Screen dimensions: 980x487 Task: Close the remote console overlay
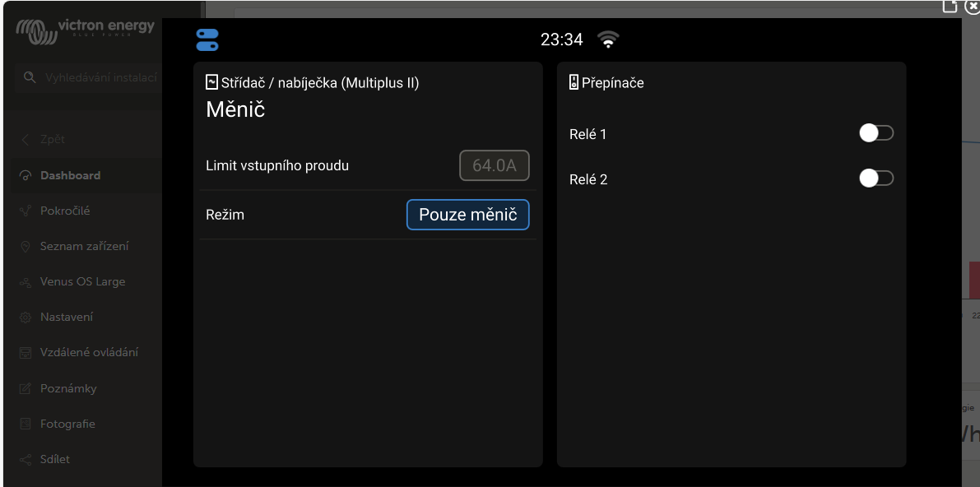(x=972, y=7)
